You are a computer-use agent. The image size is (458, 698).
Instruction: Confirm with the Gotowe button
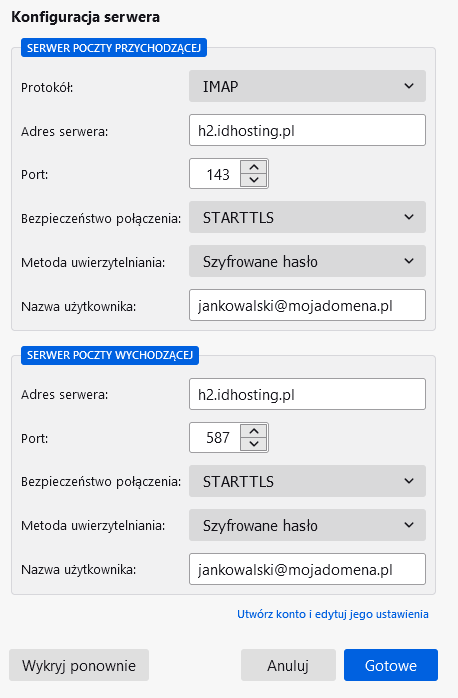(391, 665)
